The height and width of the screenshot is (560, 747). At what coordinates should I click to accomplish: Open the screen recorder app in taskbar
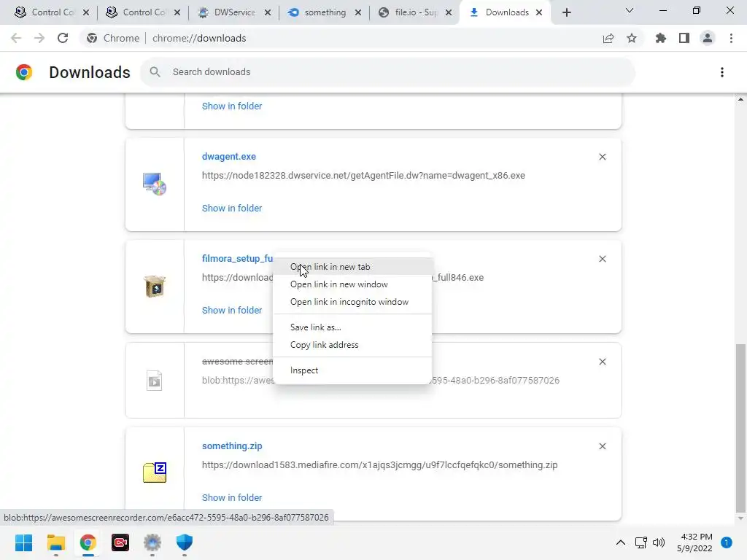point(120,542)
